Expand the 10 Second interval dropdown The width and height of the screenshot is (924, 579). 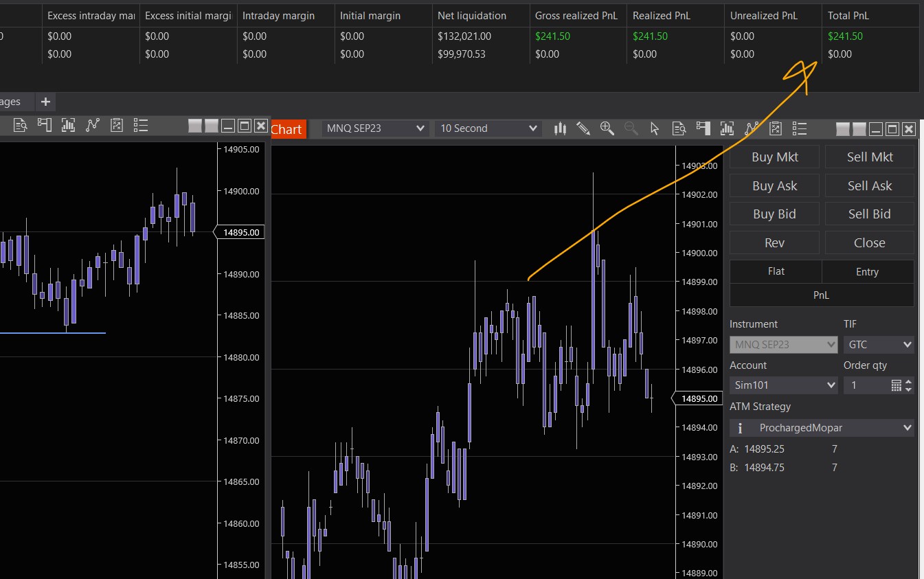coord(488,128)
